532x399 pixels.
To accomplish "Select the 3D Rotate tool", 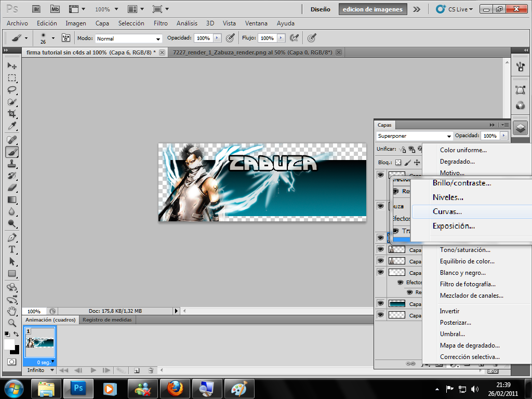I will 12,287.
